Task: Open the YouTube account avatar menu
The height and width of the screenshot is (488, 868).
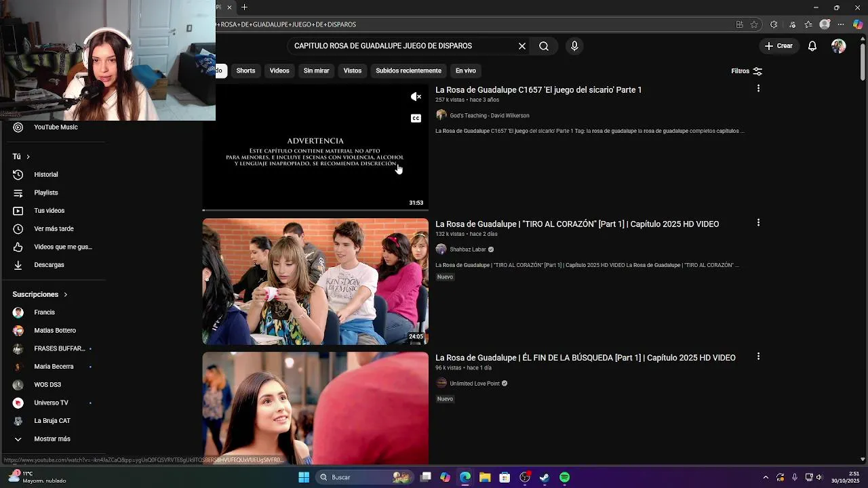Action: click(839, 46)
